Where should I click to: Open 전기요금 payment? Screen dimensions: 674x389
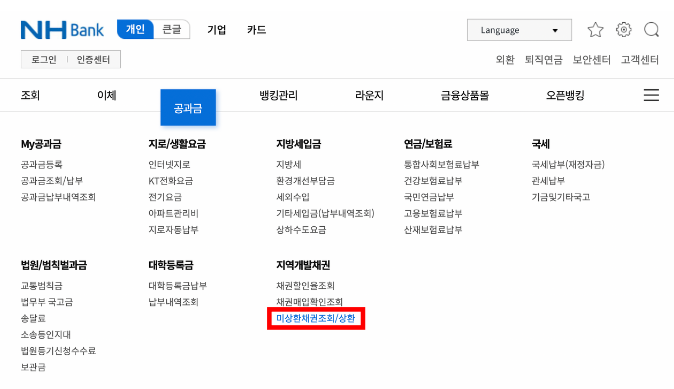click(x=165, y=197)
